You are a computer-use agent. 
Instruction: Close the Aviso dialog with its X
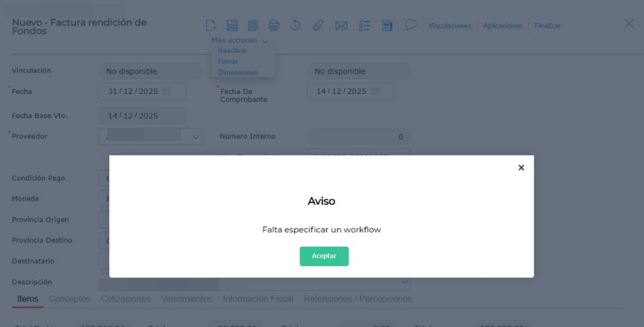pos(521,168)
